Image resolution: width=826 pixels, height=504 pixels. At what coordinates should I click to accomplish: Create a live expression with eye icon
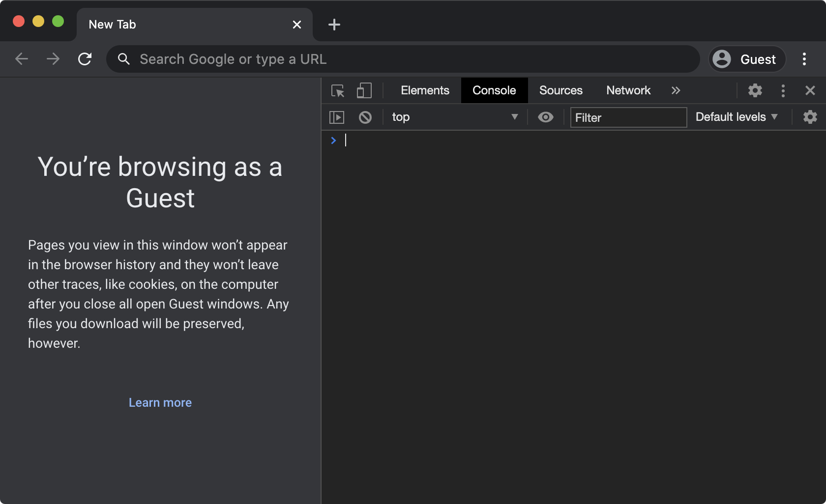[546, 117]
